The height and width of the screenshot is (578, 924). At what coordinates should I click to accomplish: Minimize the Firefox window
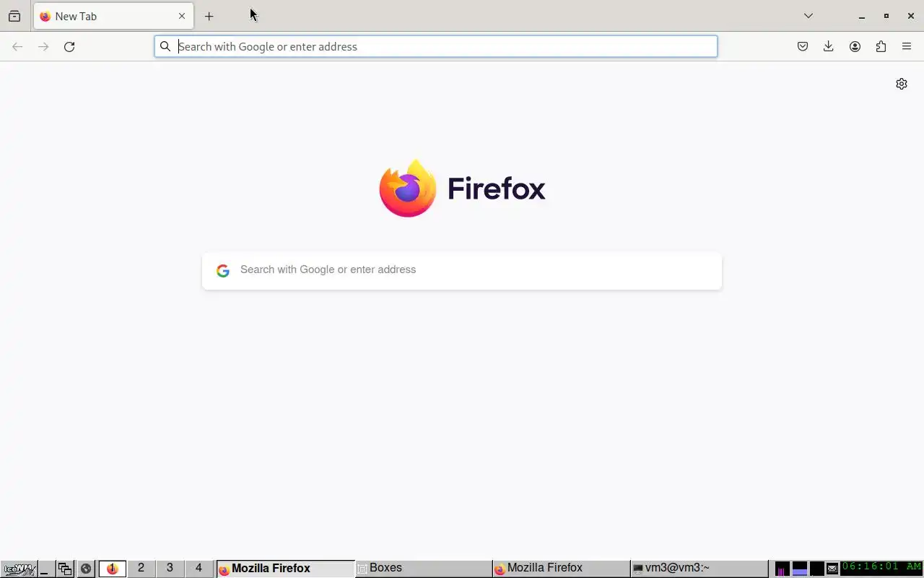(x=862, y=16)
